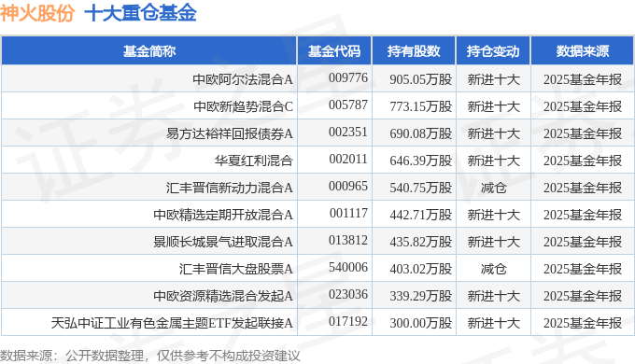Click fund code 009776
Image resolution: width=635 pixels, height=364 pixels.
click(x=348, y=77)
